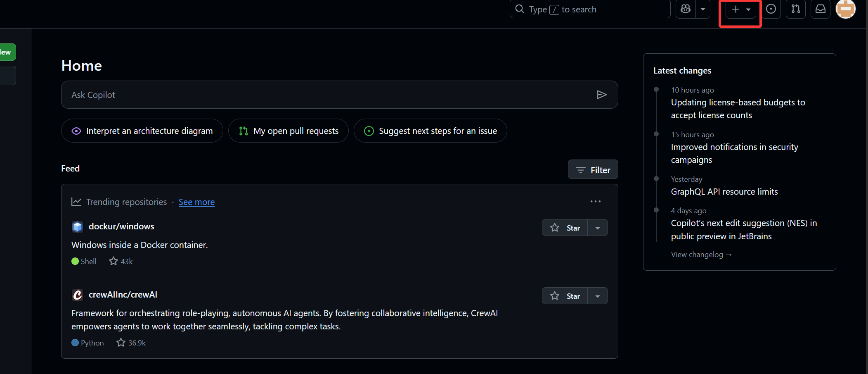Click the green New button in sidebar

[x=7, y=52]
